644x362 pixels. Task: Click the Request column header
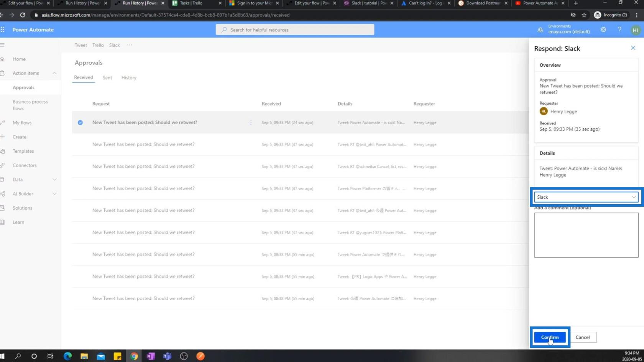click(x=101, y=103)
